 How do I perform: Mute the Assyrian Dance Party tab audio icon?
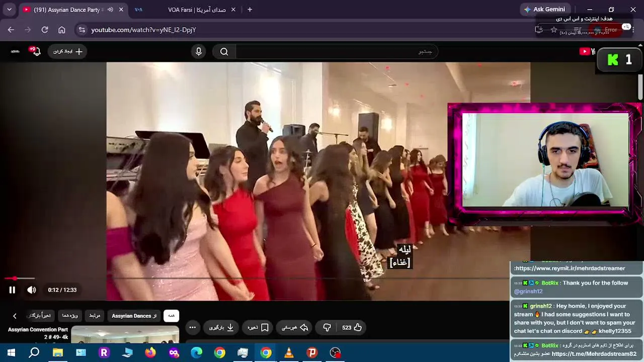click(110, 10)
